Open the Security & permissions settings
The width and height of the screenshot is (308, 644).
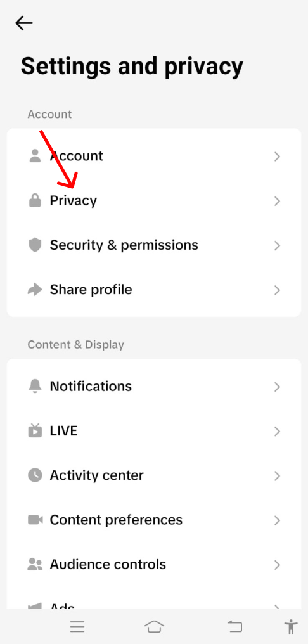[154, 245]
